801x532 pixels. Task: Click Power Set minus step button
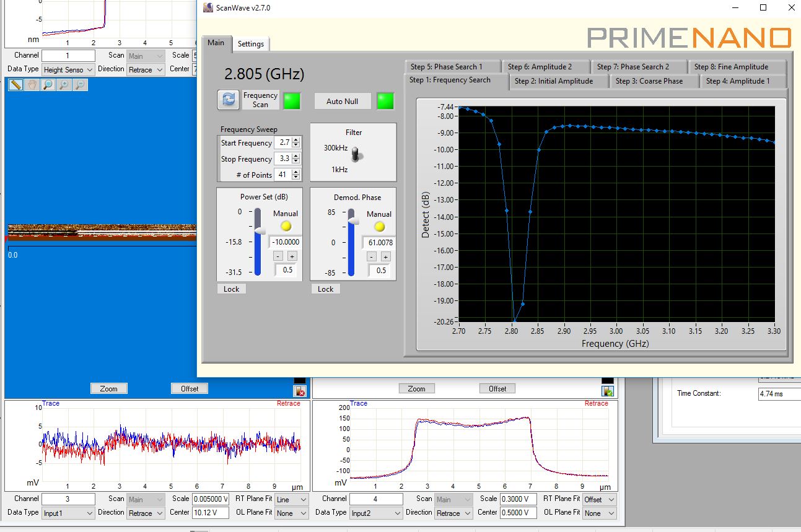coord(278,256)
